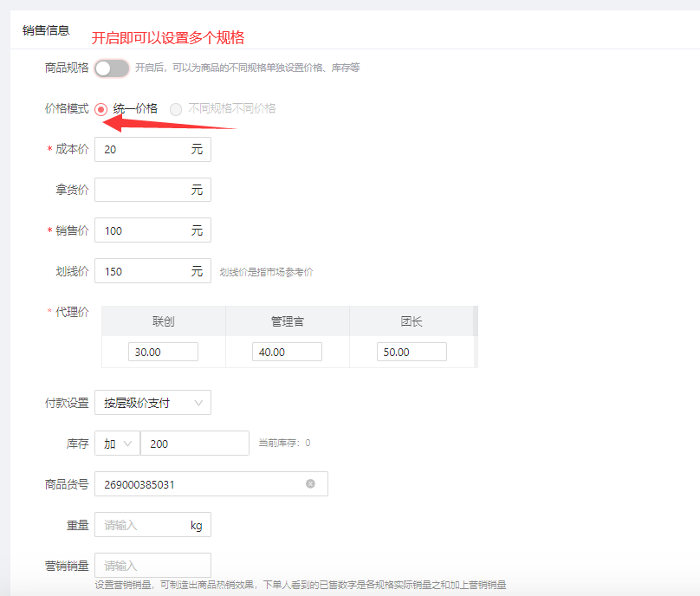700x596 pixels.
Task: Click the 联创 column header
Action: pos(163,321)
